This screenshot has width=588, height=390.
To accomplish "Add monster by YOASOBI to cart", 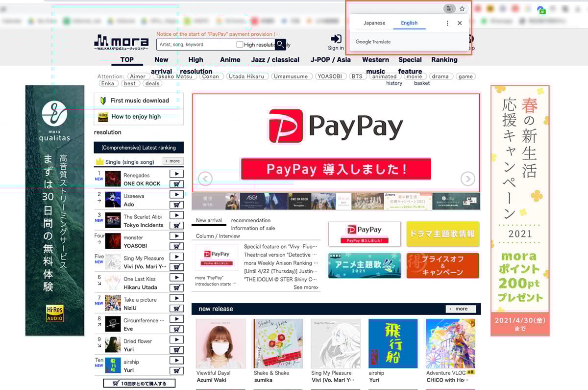I will 176,246.
